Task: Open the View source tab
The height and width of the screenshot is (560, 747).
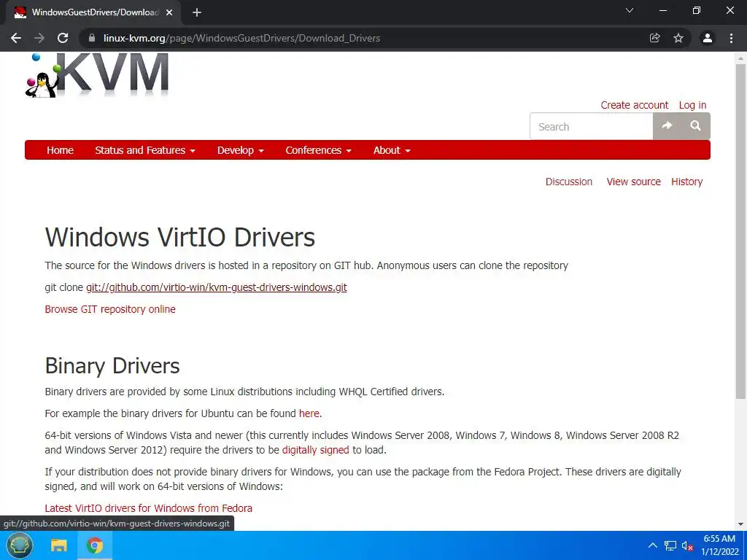Action: (633, 182)
